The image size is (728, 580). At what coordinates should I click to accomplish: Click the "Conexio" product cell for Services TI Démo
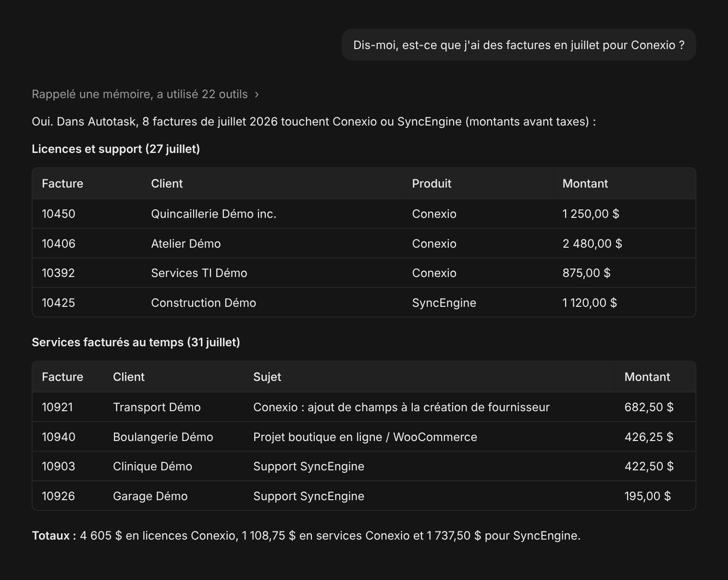click(x=434, y=273)
